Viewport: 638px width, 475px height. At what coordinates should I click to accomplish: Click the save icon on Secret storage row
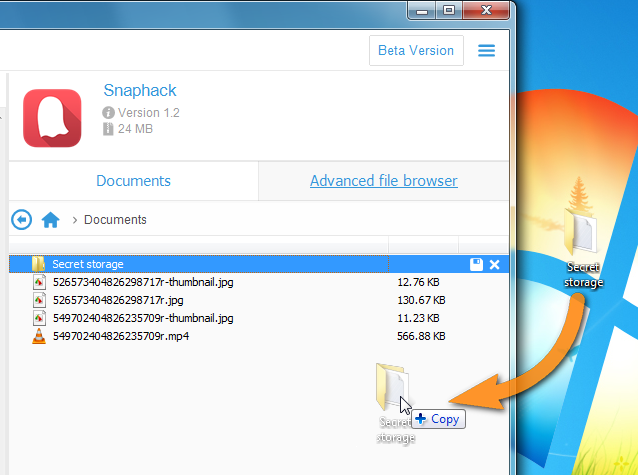click(476, 265)
